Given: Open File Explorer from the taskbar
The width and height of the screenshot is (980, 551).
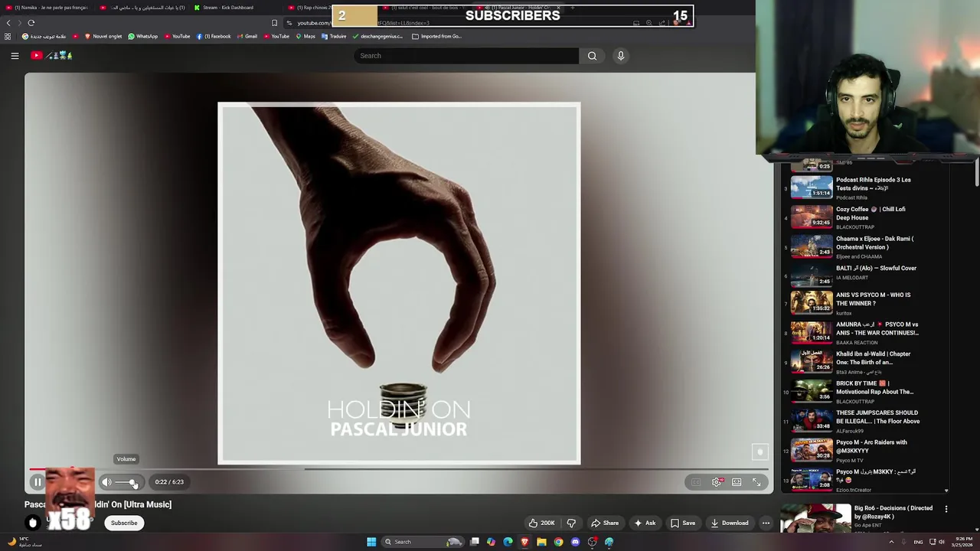Looking at the screenshot, I should 541,542.
